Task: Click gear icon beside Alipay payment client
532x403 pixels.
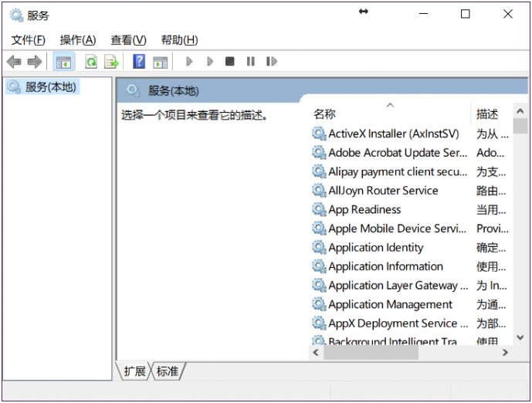Action: point(319,171)
